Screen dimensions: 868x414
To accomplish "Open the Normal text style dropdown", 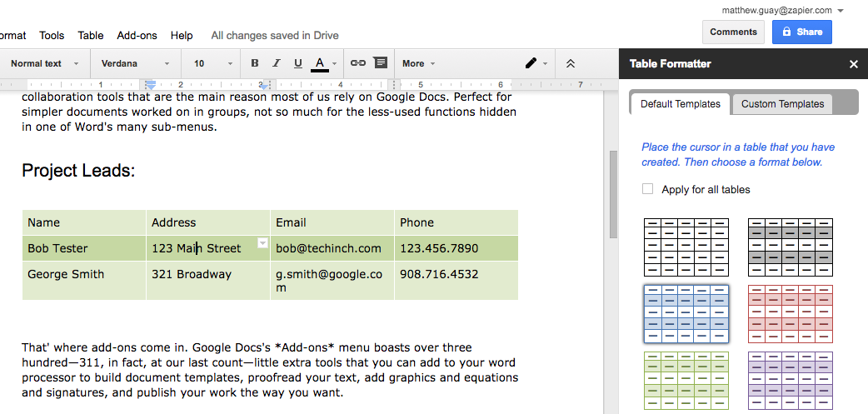I will pos(45,63).
